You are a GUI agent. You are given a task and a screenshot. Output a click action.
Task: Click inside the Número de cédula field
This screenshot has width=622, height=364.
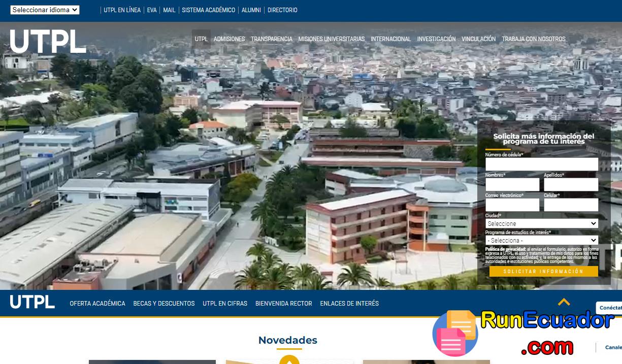541,164
